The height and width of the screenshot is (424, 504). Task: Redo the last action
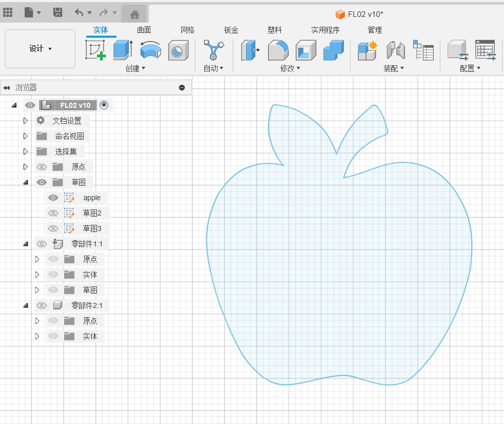click(104, 12)
